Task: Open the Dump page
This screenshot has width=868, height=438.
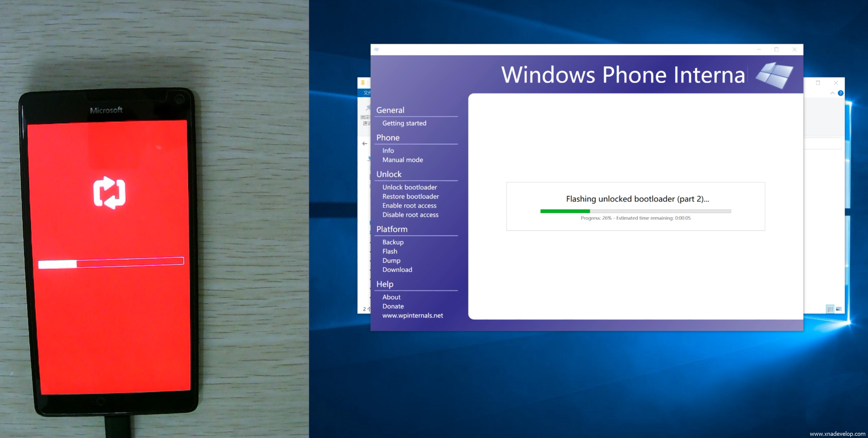Action: [x=391, y=260]
